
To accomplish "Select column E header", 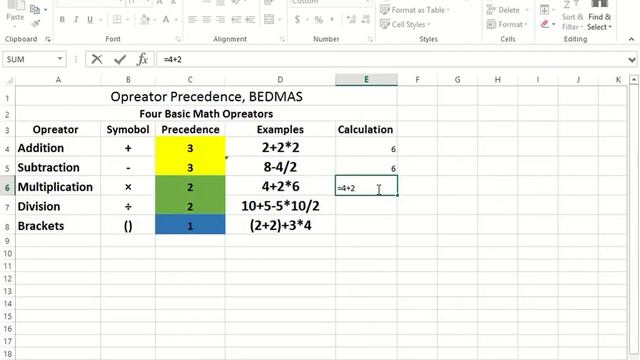I will tap(366, 80).
